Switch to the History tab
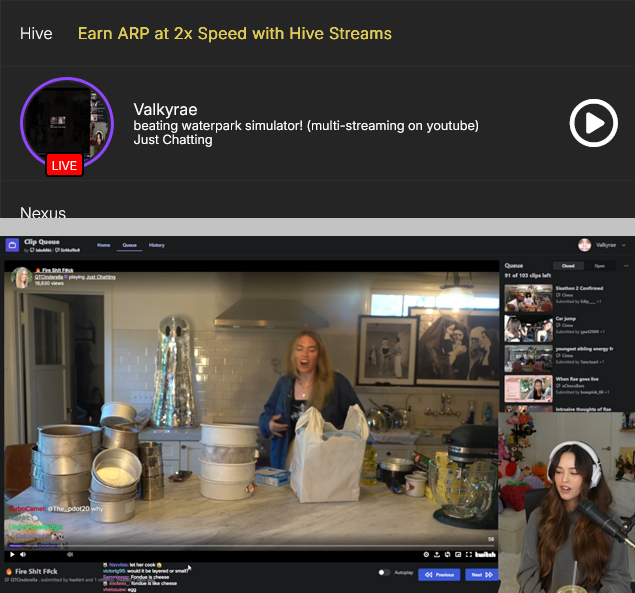Image resolution: width=635 pixels, height=593 pixels. click(x=157, y=245)
